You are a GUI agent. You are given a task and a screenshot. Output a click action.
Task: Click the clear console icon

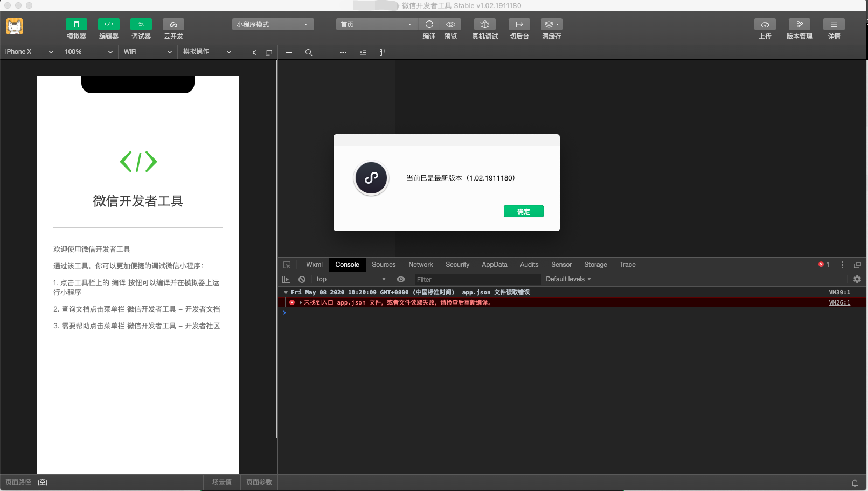click(302, 279)
